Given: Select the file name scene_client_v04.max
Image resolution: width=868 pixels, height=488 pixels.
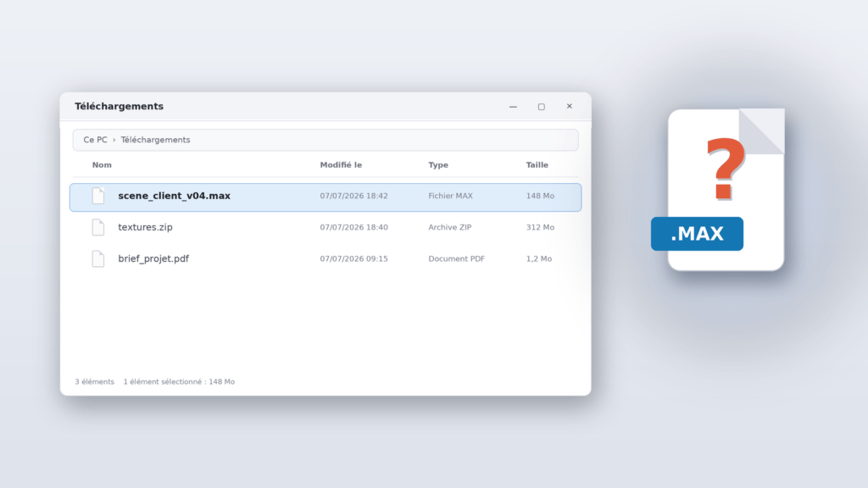Looking at the screenshot, I should tap(174, 196).
